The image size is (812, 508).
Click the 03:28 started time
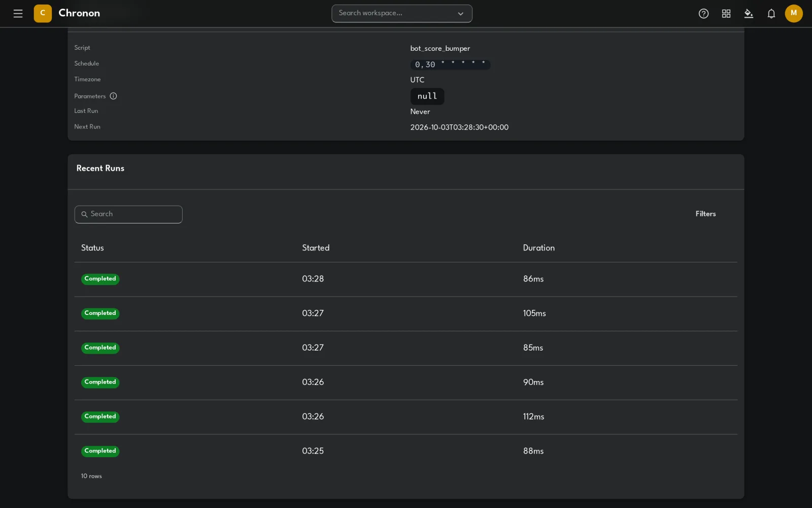coord(313,279)
